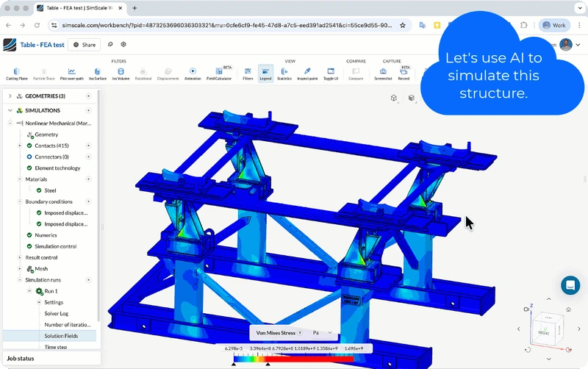The height and width of the screenshot is (369, 588).
Task: Click the second cube view icon in viewport
Action: 412,98
